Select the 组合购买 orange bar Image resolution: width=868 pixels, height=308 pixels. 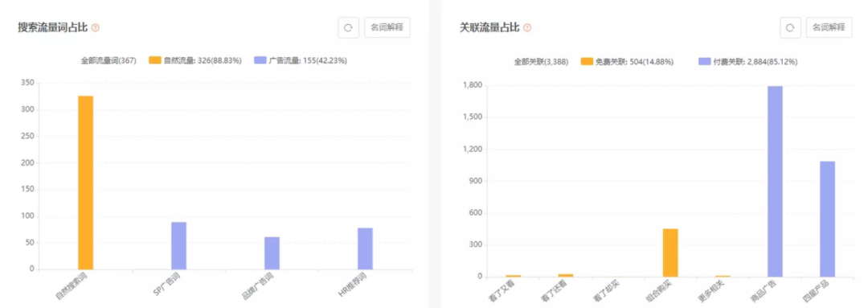[670, 253]
